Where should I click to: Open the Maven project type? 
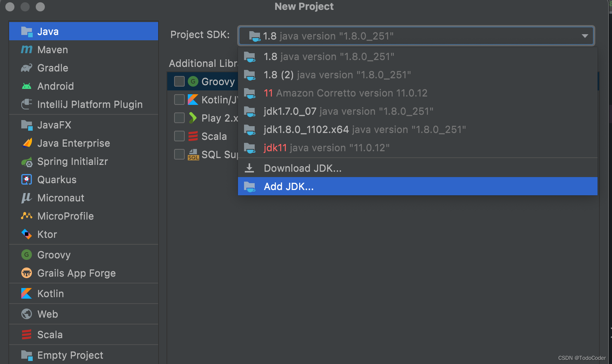point(84,50)
